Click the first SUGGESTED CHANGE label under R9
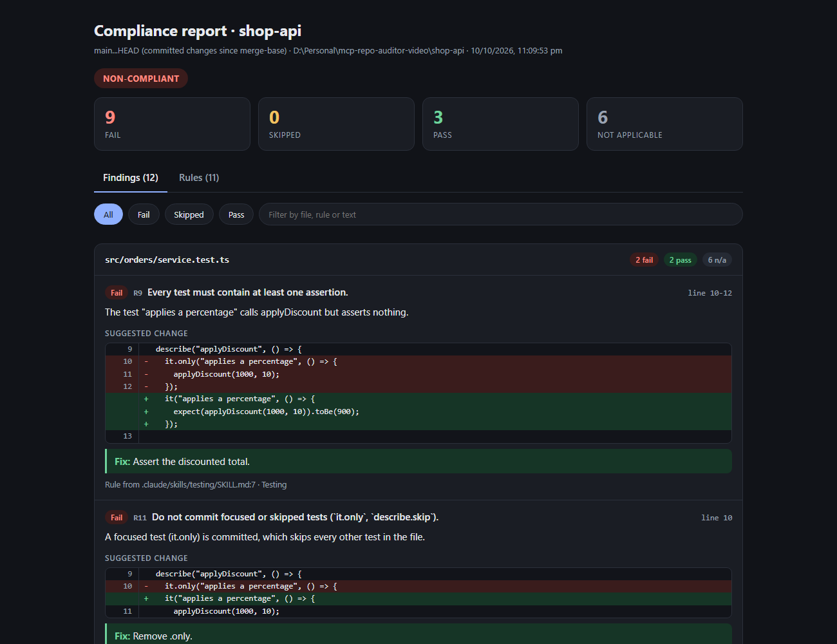837x644 pixels. click(146, 334)
